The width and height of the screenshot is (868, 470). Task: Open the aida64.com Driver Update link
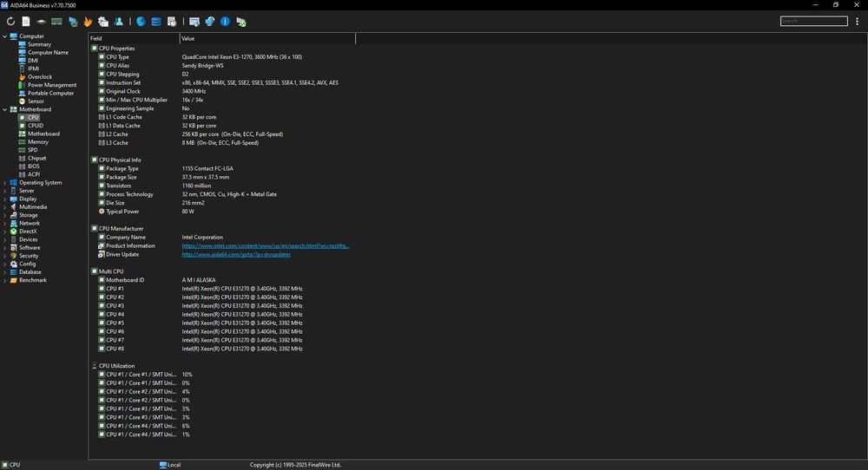236,254
